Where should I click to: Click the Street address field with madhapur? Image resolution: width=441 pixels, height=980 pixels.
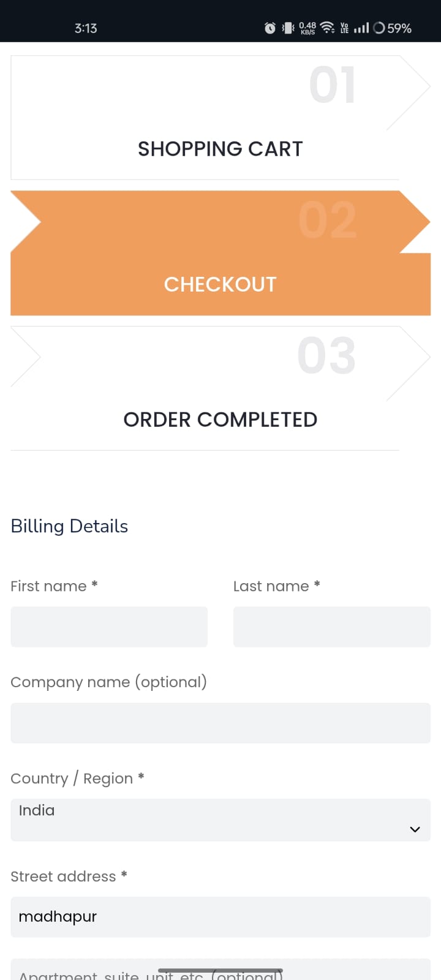[221, 917]
